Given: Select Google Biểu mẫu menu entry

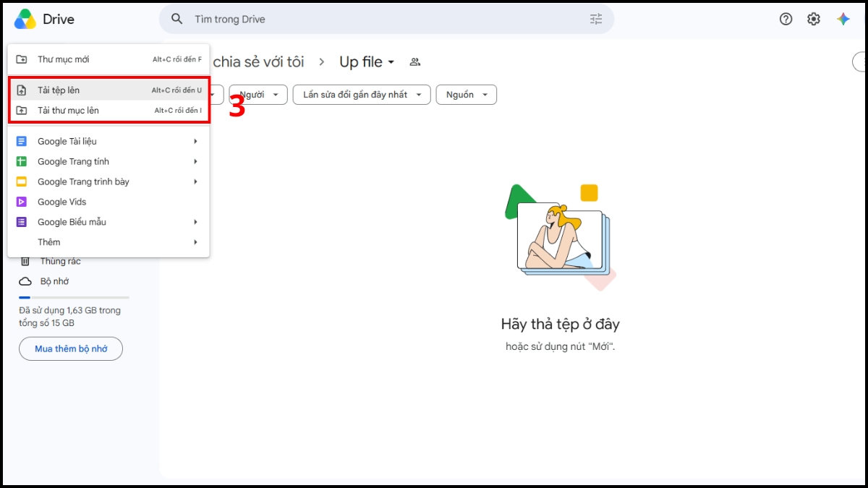Looking at the screenshot, I should [x=109, y=223].
